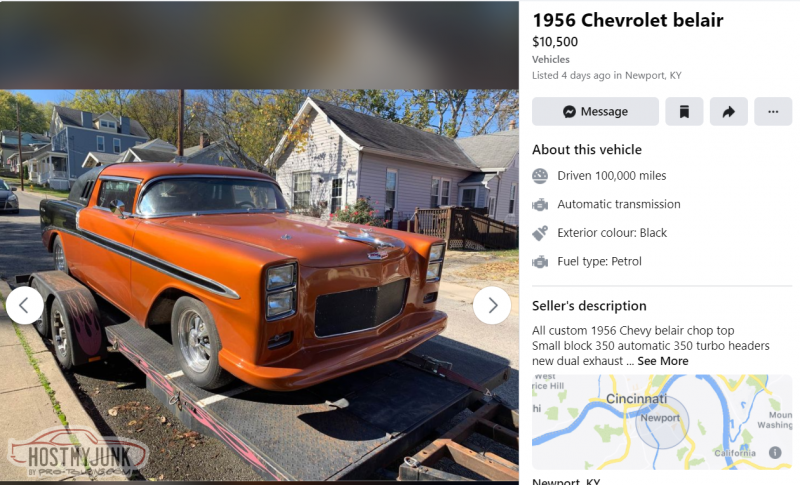
Task: Click the Seller's description heading
Action: pyautogui.click(x=589, y=306)
